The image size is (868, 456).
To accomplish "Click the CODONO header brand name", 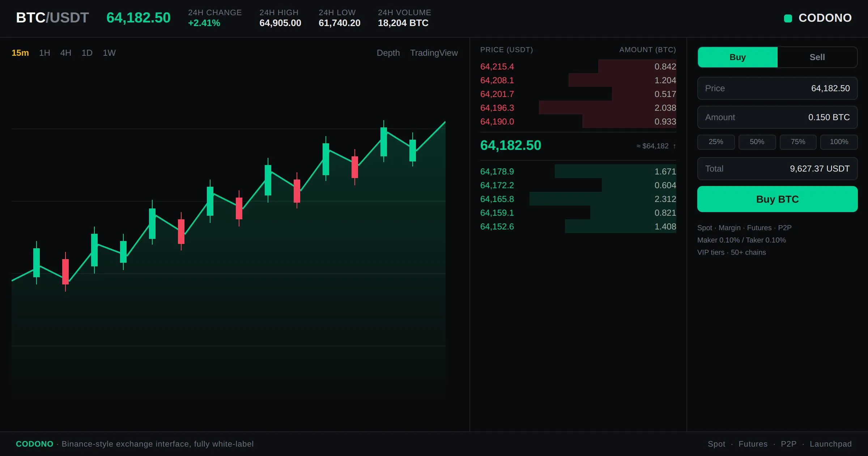I will [825, 18].
